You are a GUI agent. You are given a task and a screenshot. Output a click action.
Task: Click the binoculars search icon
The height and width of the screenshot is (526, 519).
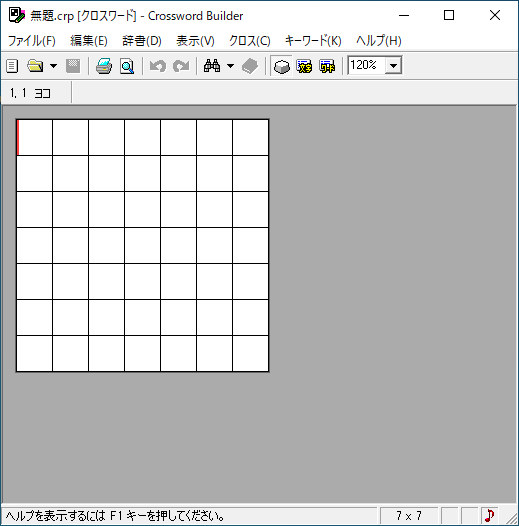[212, 66]
